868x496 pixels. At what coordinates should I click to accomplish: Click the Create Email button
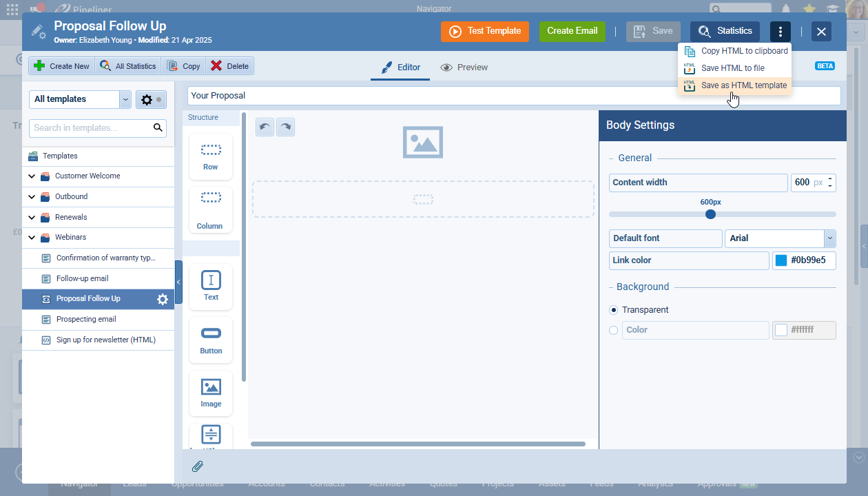572,31
